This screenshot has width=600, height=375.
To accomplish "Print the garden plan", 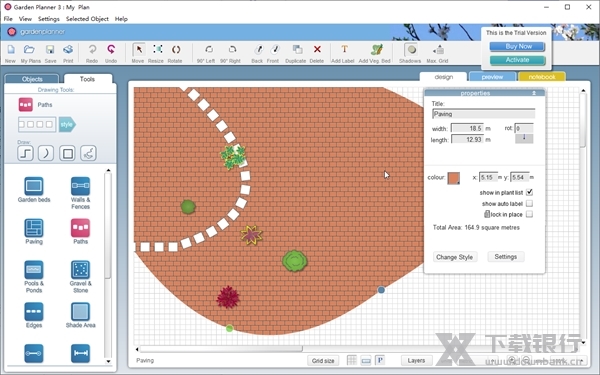I will coord(68,49).
